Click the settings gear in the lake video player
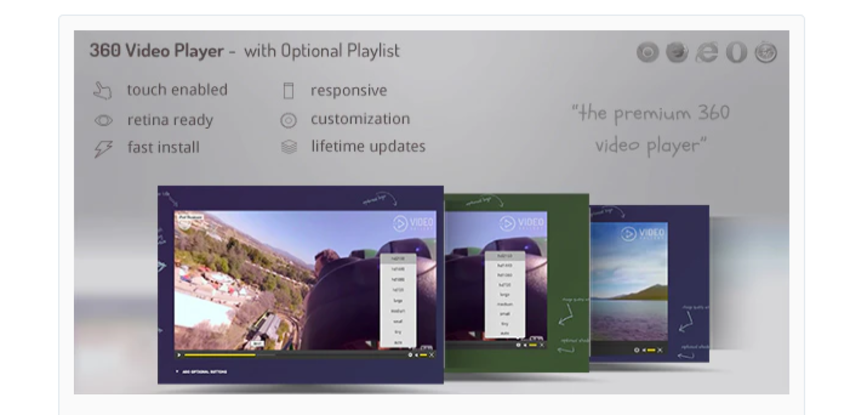This screenshot has height=415, width=850. coord(636,350)
